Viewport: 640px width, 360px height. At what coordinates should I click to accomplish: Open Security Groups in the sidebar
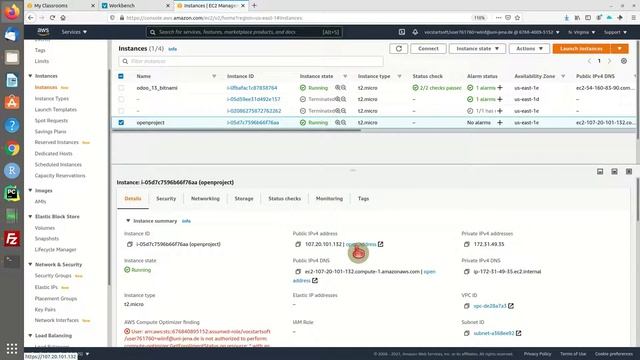coord(53,276)
